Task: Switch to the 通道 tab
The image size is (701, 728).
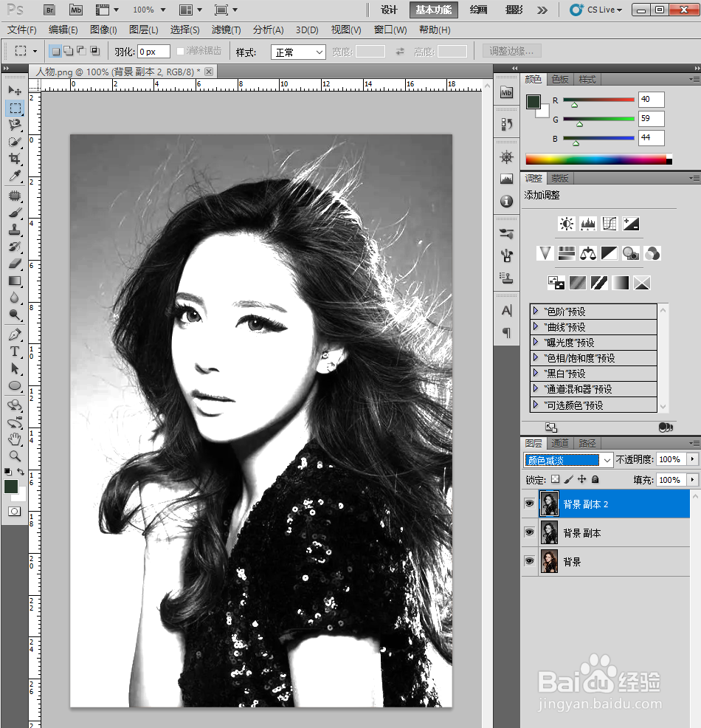Action: point(559,444)
